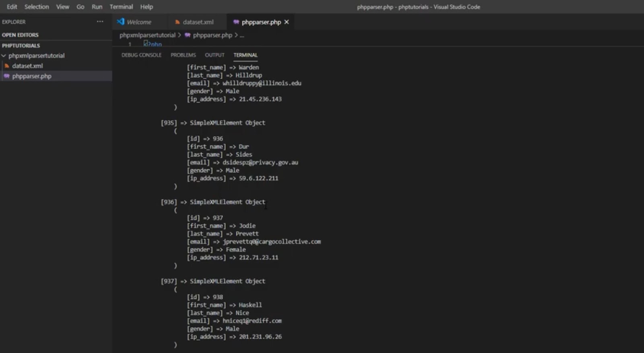The height and width of the screenshot is (353, 644).
Task: Click the [937] => SimpleXMLElement Object line
Action: pyautogui.click(x=213, y=281)
